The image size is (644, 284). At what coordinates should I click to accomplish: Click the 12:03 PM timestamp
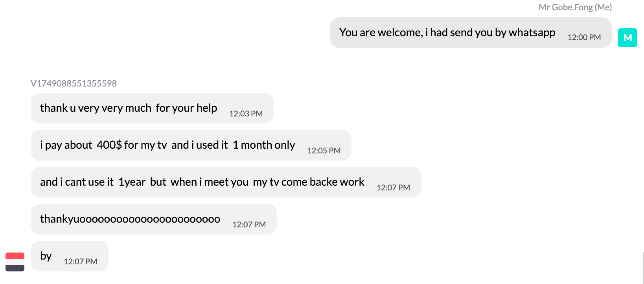(246, 114)
